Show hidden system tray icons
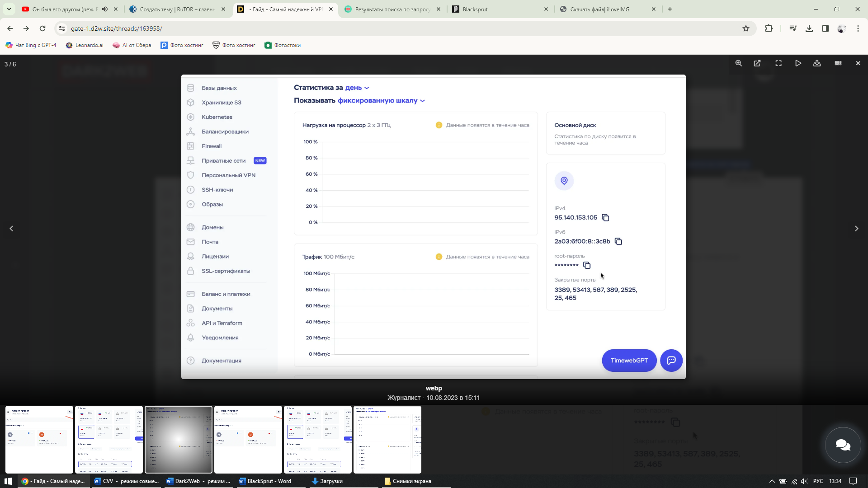This screenshot has width=868, height=488. 772,481
